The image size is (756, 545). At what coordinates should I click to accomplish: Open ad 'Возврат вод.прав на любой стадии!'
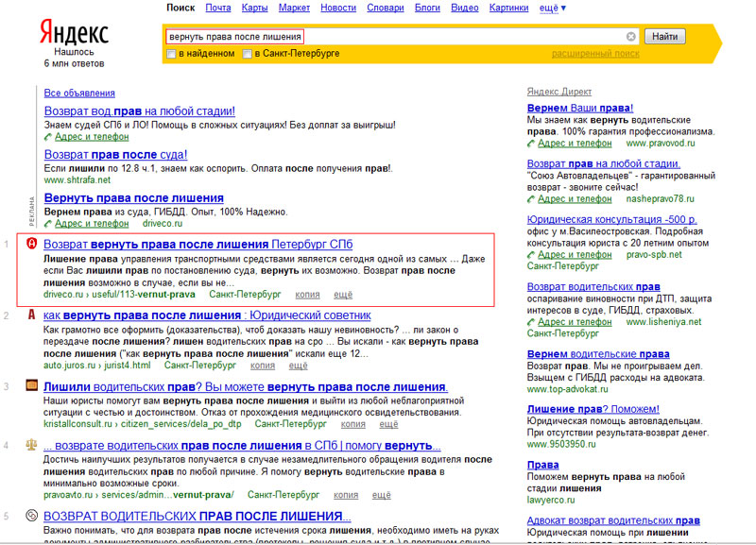[x=140, y=111]
